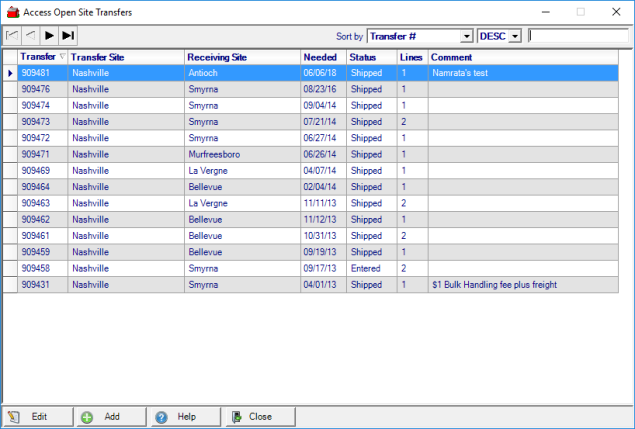Click the Needed column header

[x=322, y=57]
